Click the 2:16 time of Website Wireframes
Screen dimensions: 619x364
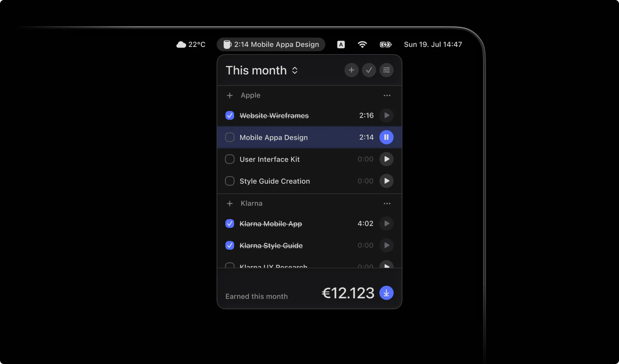[x=366, y=115]
